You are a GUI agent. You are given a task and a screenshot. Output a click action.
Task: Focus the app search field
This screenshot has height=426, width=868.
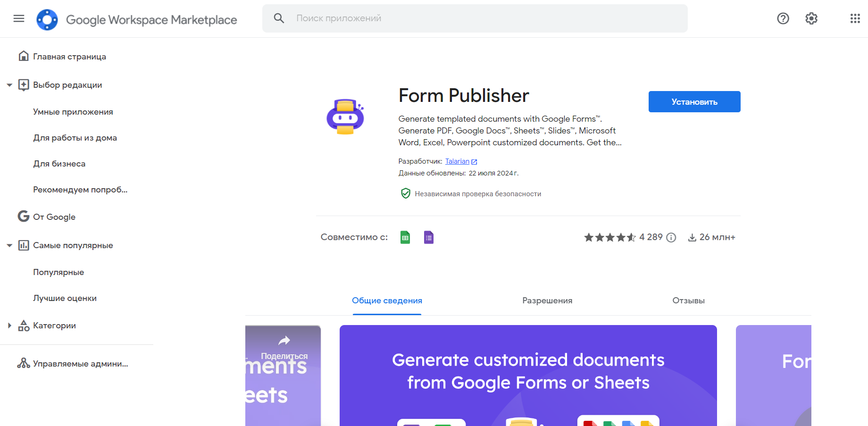(x=475, y=18)
